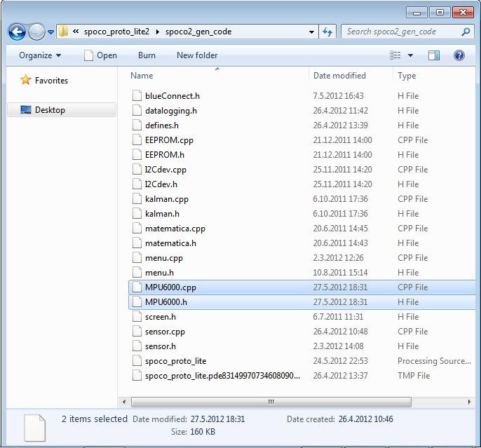
Task: Create a New folder
Action: pos(197,55)
